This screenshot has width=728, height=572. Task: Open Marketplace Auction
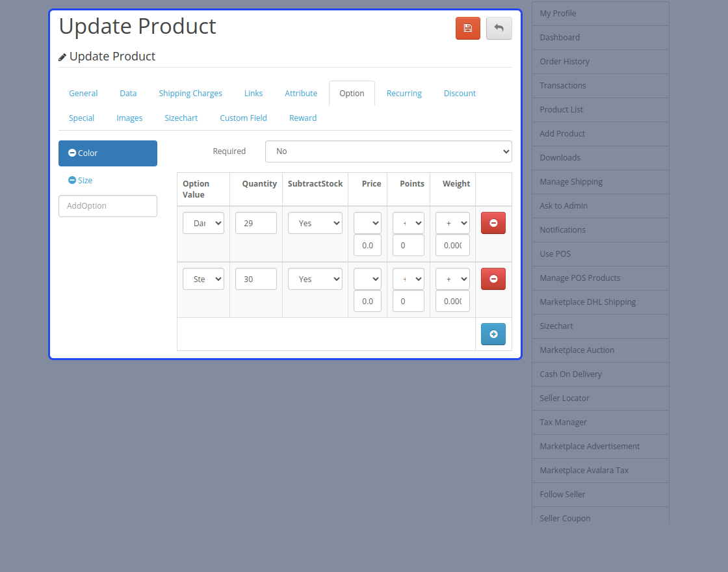(x=601, y=350)
